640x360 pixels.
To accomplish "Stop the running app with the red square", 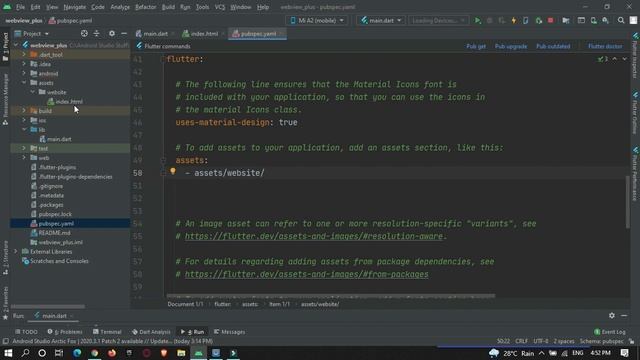I will [x=550, y=20].
